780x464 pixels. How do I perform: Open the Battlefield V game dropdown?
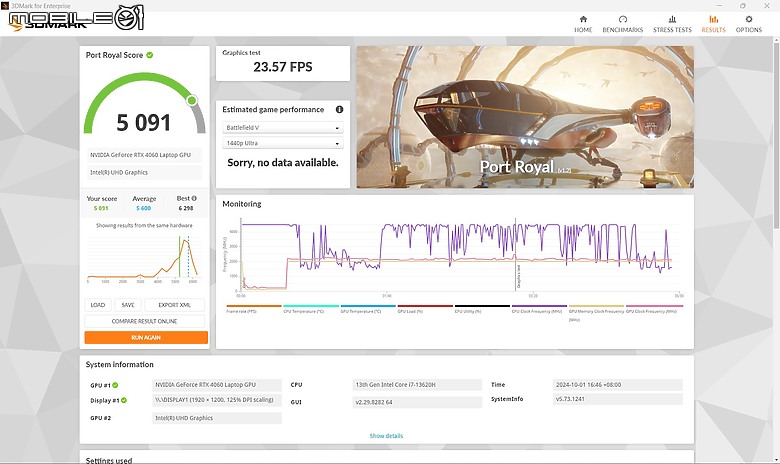[283, 128]
